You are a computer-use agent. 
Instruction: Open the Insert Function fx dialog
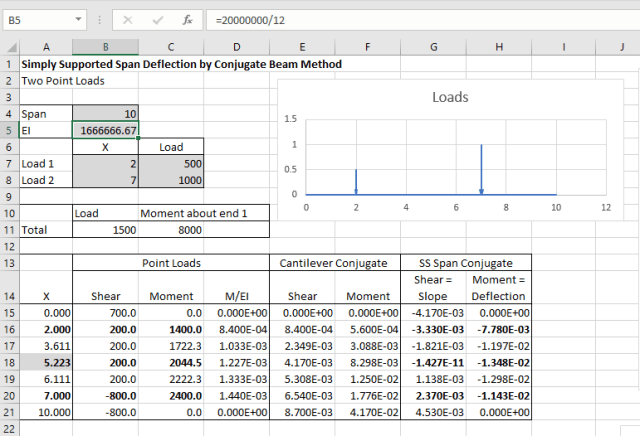[187, 19]
